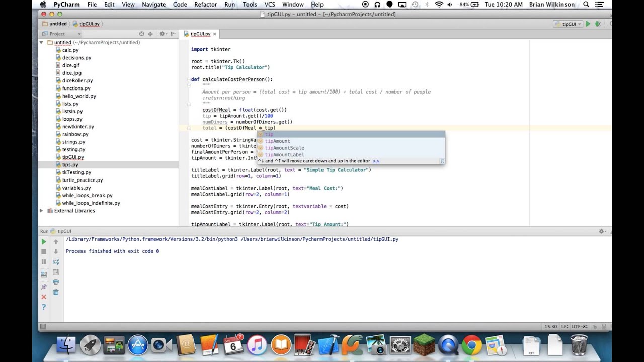This screenshot has height=362, width=644.
Task: Click the pi icon in completion popup
Action: coord(442,161)
